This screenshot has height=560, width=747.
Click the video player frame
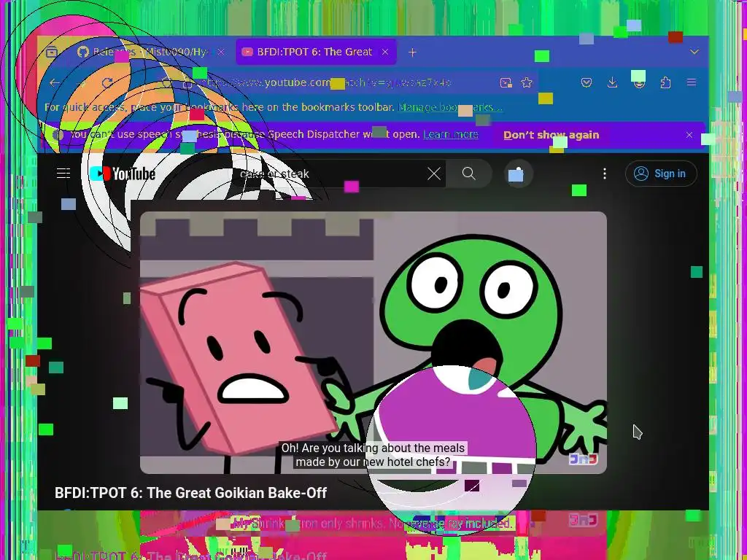pos(373,343)
